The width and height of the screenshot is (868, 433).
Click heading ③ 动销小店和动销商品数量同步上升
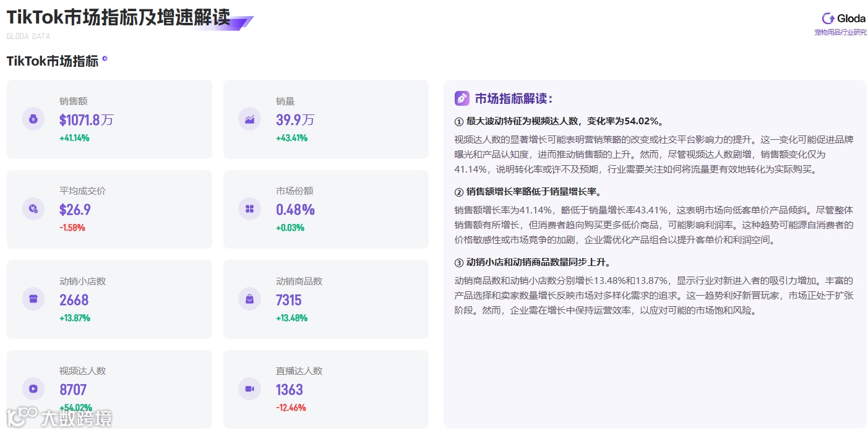point(533,263)
